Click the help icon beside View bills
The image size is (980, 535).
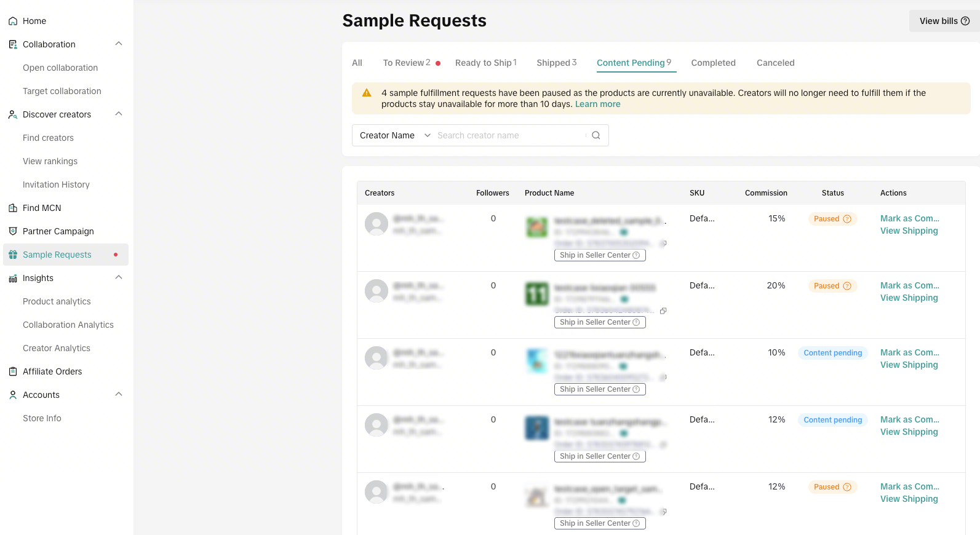point(965,21)
